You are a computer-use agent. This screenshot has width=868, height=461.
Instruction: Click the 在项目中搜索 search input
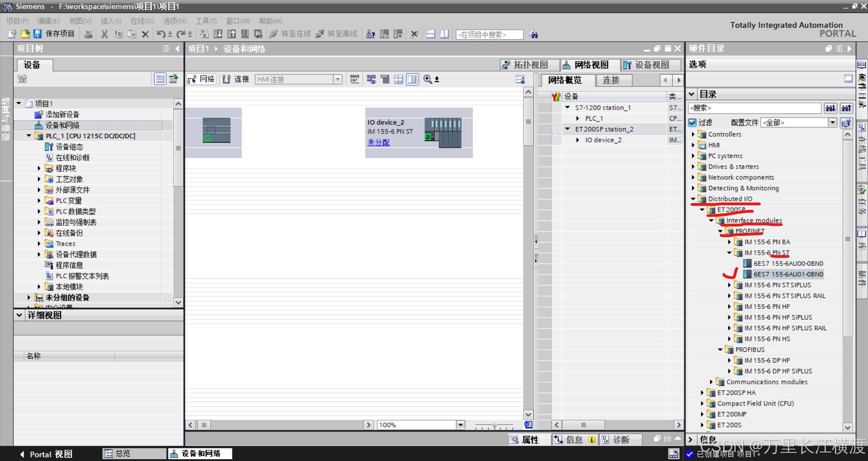[489, 34]
